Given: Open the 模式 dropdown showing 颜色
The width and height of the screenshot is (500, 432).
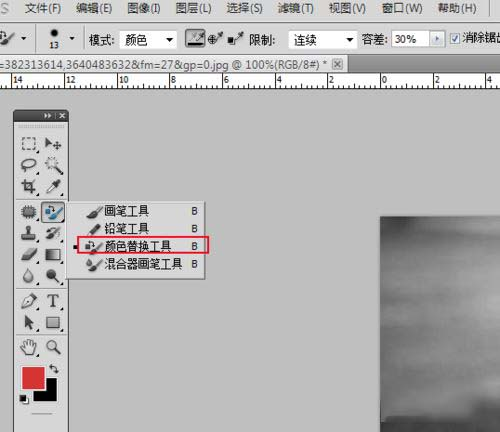Looking at the screenshot, I should 148,40.
